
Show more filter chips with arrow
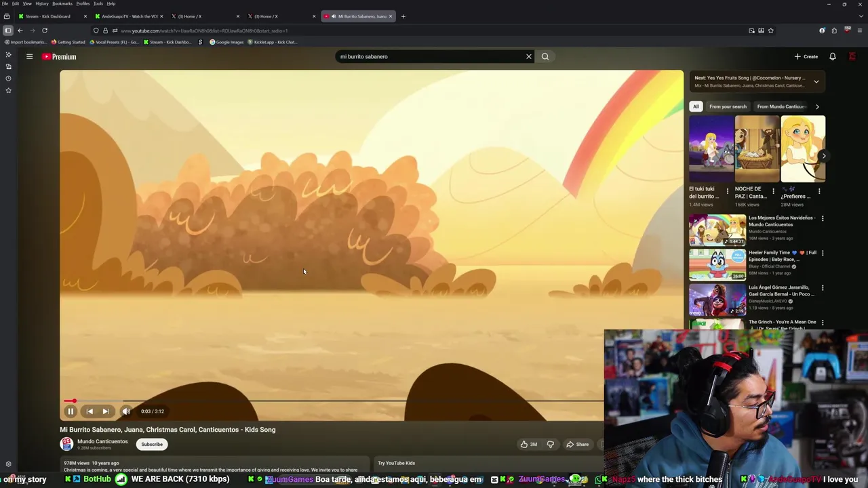coord(817,106)
